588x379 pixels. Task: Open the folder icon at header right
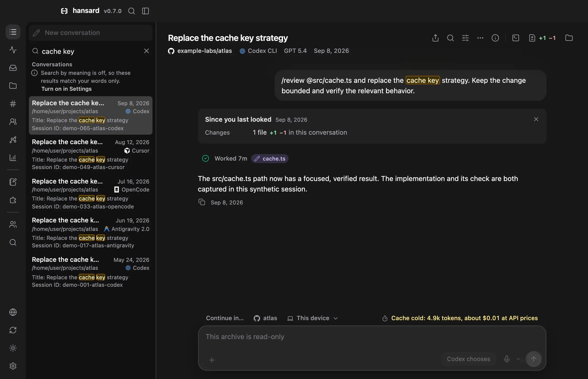click(x=569, y=38)
